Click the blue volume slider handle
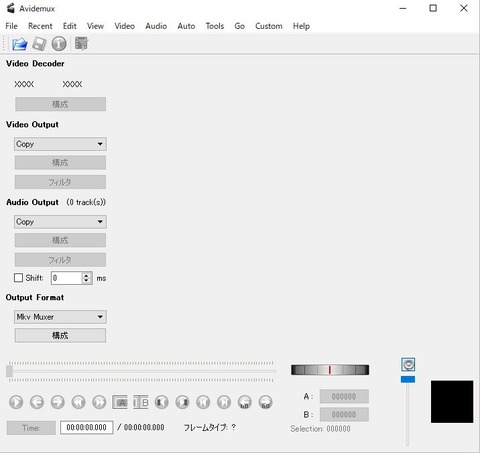The width and height of the screenshot is (480, 453). pyautogui.click(x=408, y=379)
